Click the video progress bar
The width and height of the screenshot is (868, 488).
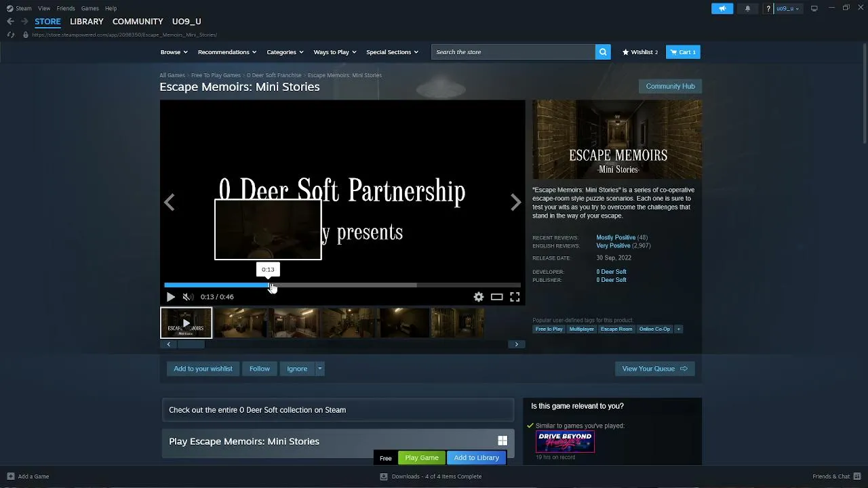click(342, 285)
